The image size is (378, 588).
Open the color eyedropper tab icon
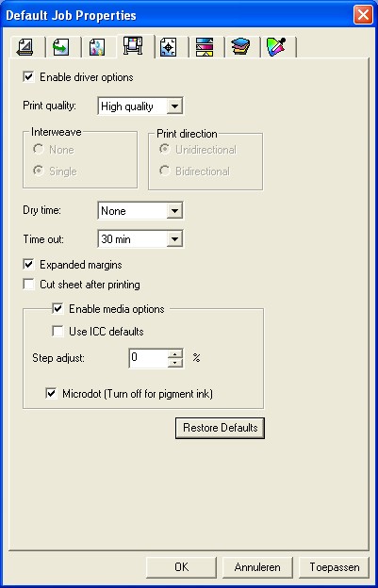(x=276, y=48)
